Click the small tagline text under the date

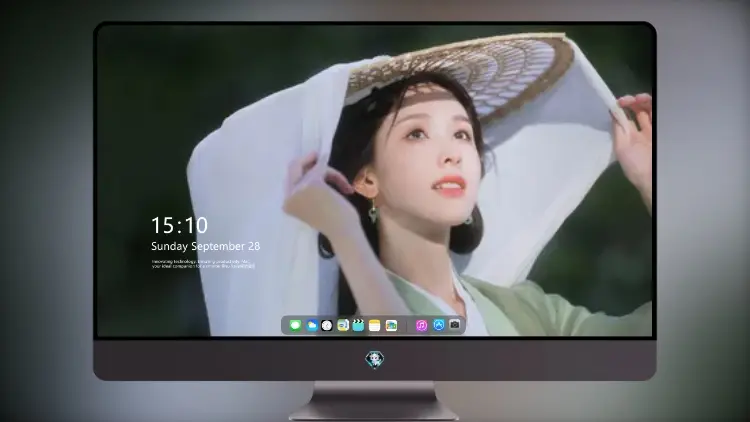coord(203,264)
